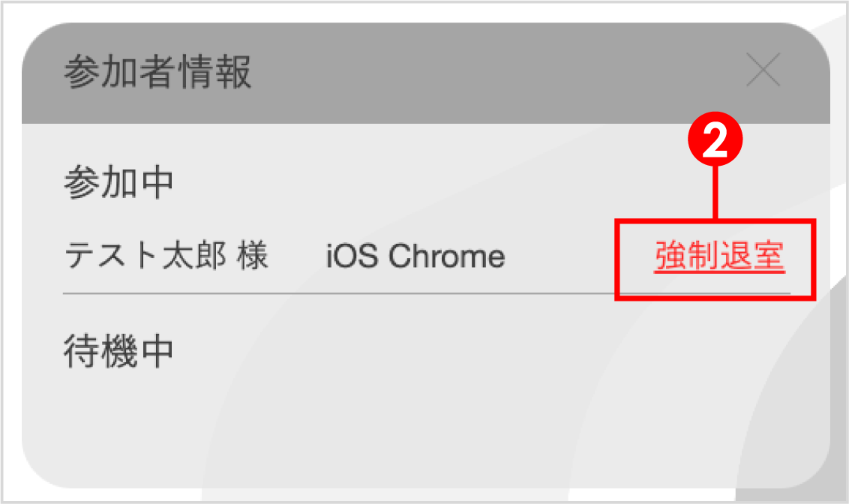Click the connector line below badge 2
Screen dimensions: 849x504
click(x=715, y=191)
